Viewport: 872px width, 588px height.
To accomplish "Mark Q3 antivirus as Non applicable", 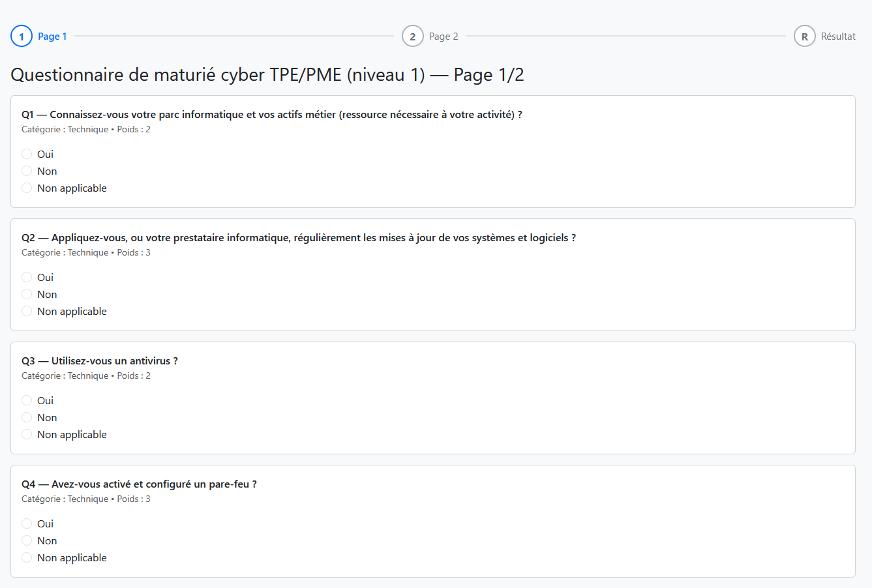I will [x=27, y=434].
